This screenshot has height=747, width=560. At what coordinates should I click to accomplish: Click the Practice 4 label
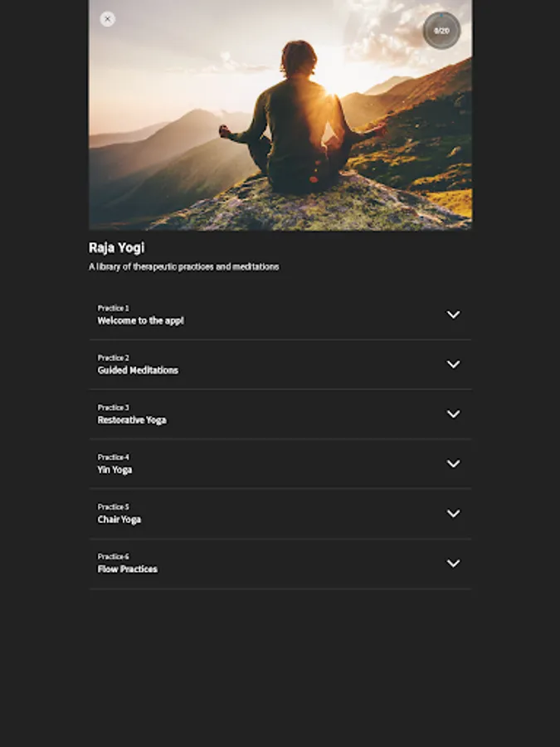coord(113,457)
